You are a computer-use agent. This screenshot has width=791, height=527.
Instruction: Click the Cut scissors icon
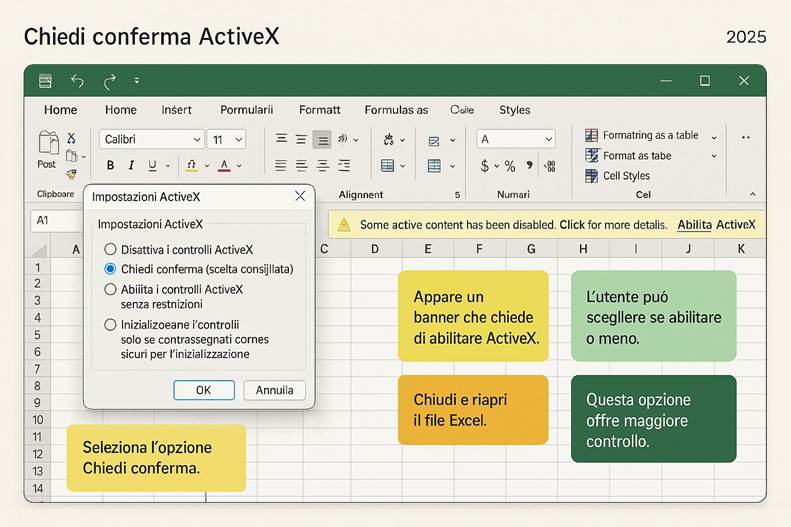71,138
